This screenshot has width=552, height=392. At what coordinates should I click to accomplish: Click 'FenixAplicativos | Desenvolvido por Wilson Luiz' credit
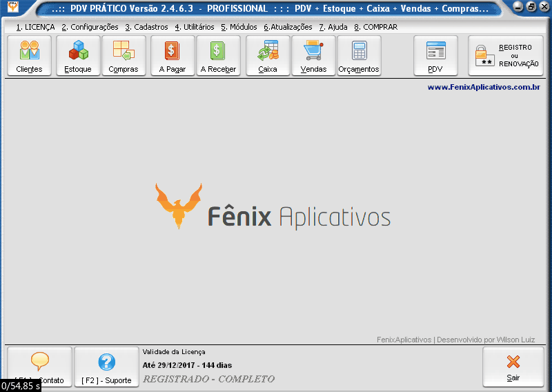tap(455, 340)
